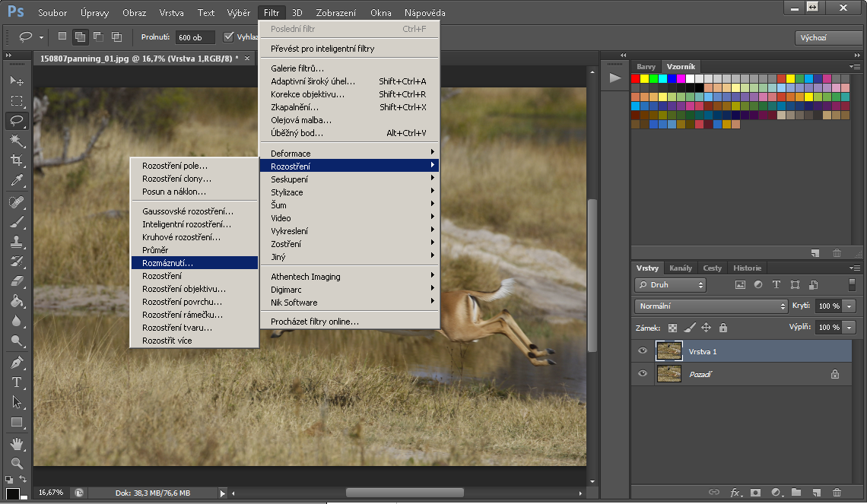Pick the red swatch in Vzorník panel
Image resolution: width=867 pixels, height=504 pixels.
pyautogui.click(x=636, y=78)
